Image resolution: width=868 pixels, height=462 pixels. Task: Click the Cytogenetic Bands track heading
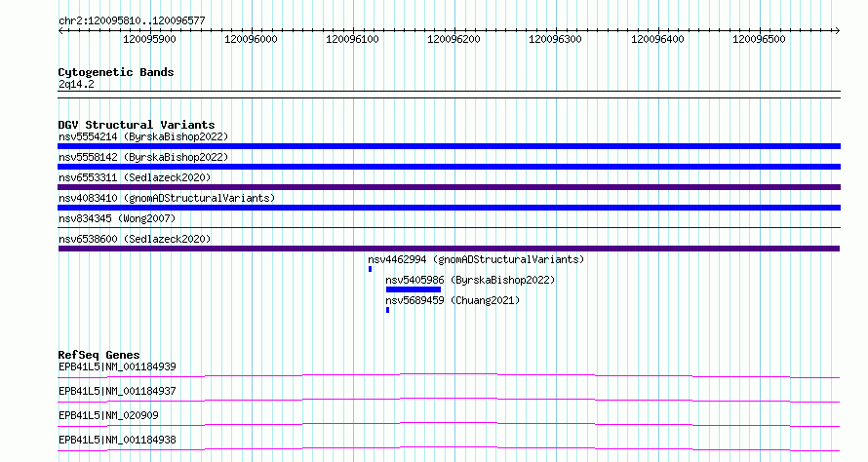(x=116, y=72)
